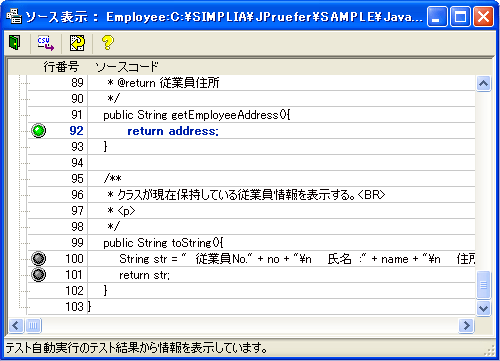
Task: Select blank line number 94
Action: (77, 163)
